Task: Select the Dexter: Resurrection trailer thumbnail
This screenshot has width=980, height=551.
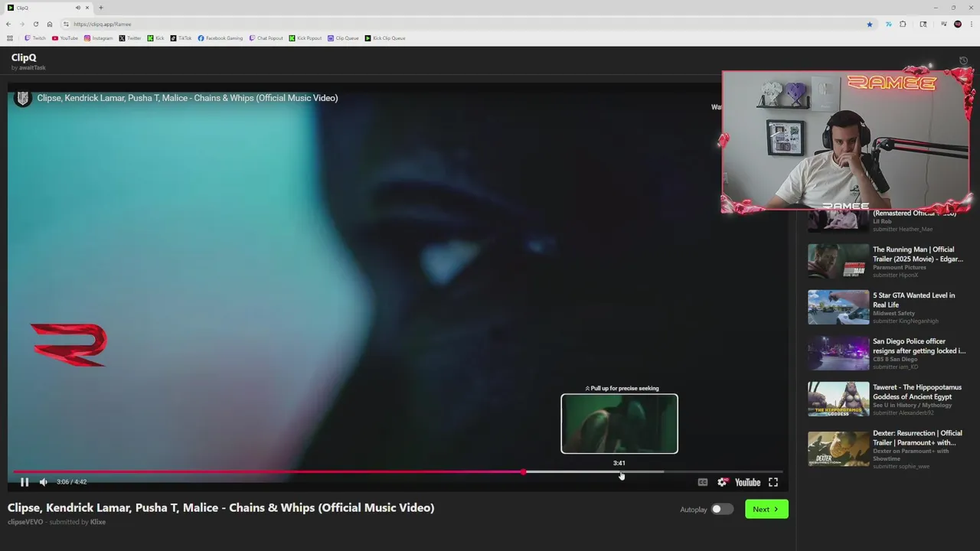Action: point(838,449)
